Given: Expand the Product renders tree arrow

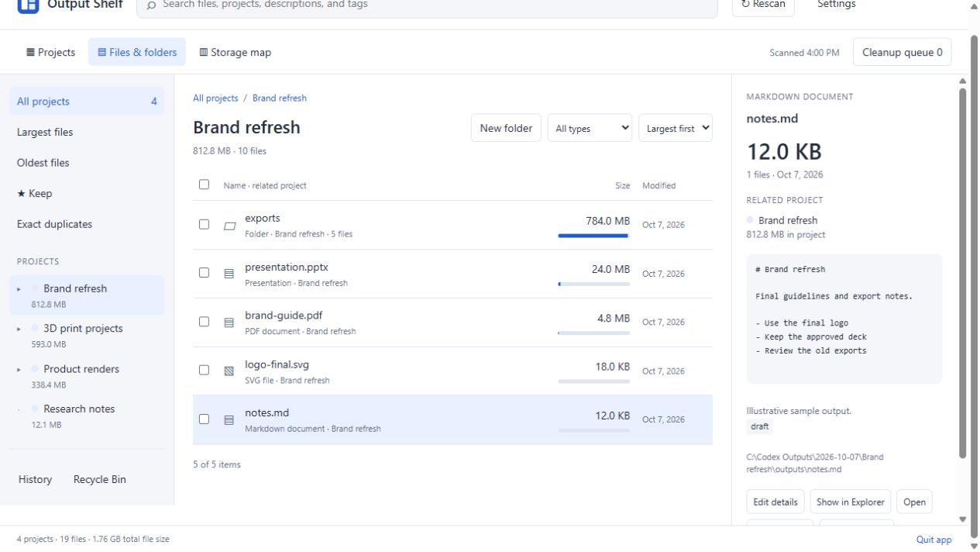Looking at the screenshot, I should pyautogui.click(x=19, y=370).
